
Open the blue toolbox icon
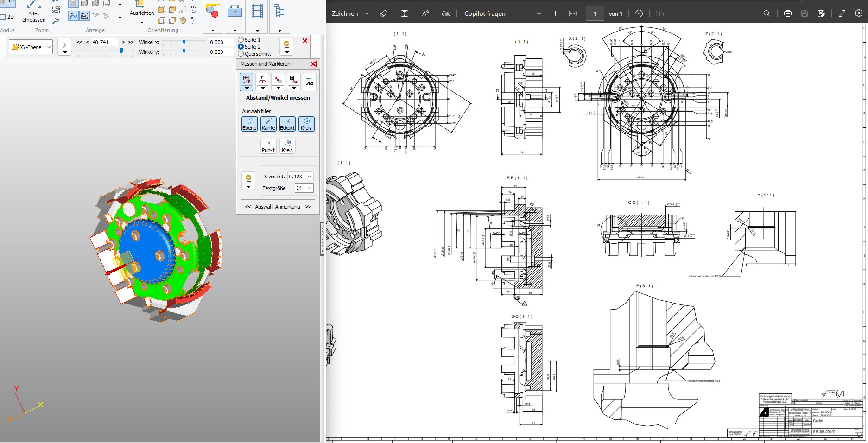(235, 11)
